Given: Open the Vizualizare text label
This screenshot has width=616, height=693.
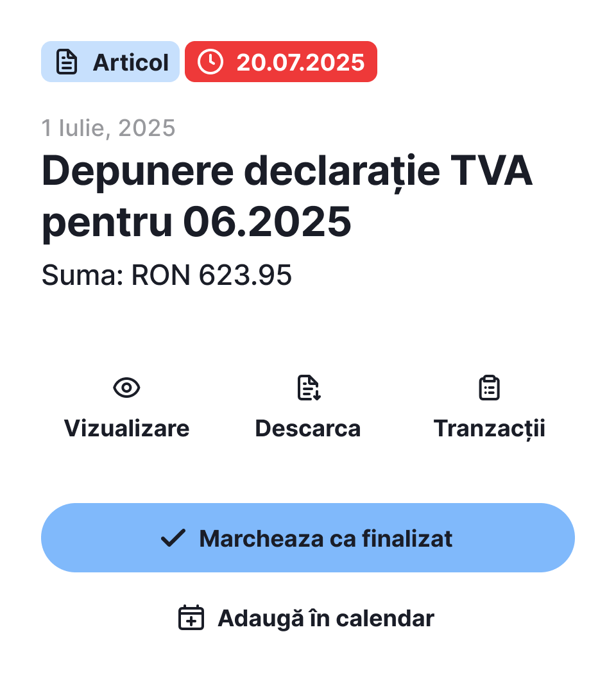Looking at the screenshot, I should click(x=126, y=428).
